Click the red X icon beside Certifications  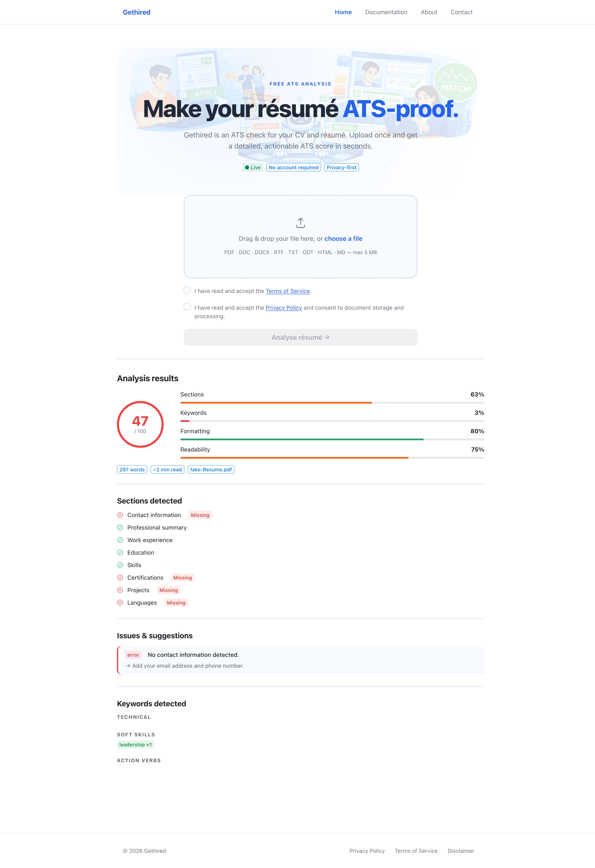point(120,578)
